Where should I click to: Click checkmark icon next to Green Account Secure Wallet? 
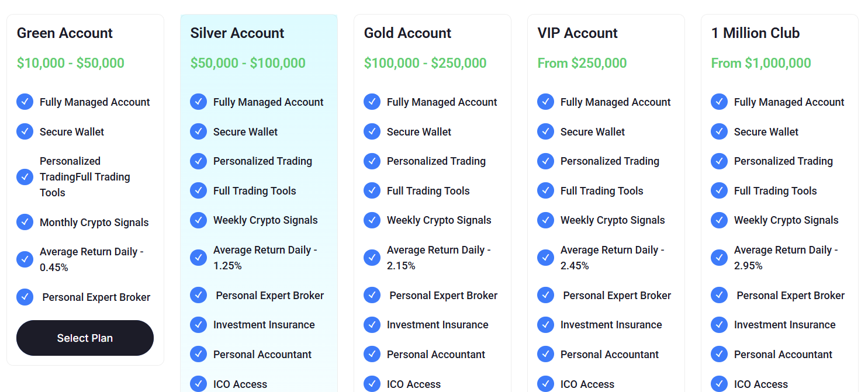pyautogui.click(x=25, y=131)
